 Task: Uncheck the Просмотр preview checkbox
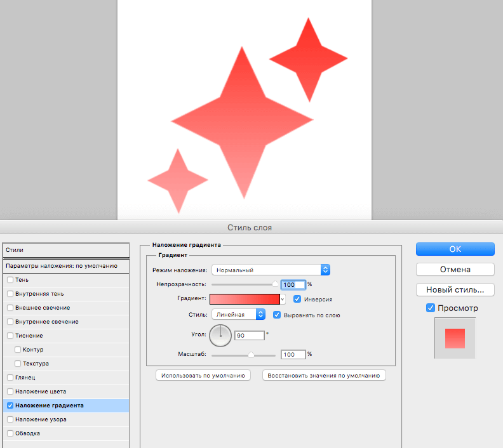[431, 308]
